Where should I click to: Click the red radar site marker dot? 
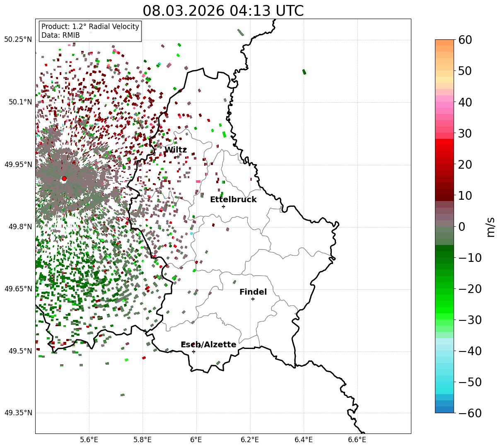(x=64, y=179)
